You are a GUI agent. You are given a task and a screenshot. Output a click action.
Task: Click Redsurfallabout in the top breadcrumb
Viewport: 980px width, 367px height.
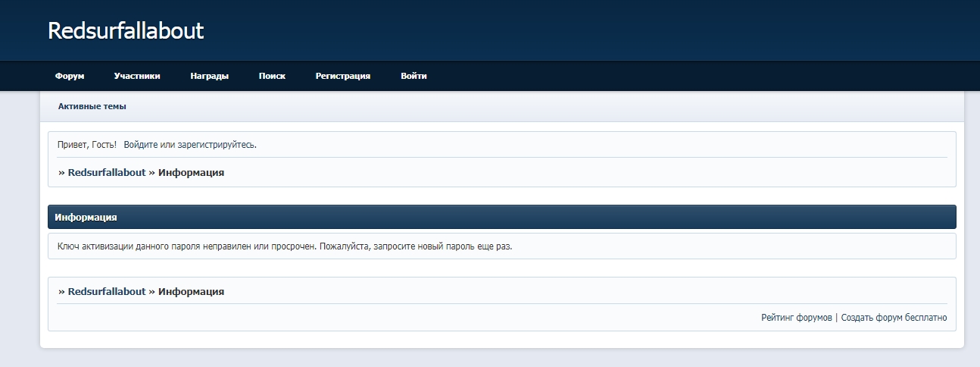click(107, 172)
